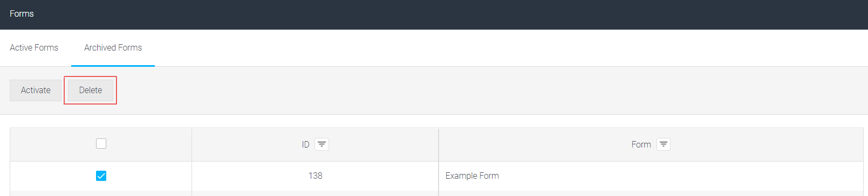
Task: Click the empty checkbox above the row checkboxes
Action: [101, 143]
